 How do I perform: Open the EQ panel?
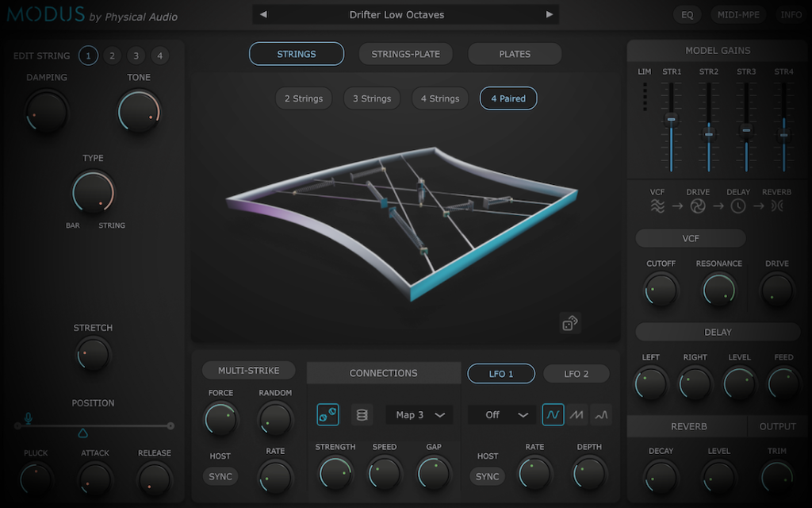pyautogui.click(x=687, y=14)
